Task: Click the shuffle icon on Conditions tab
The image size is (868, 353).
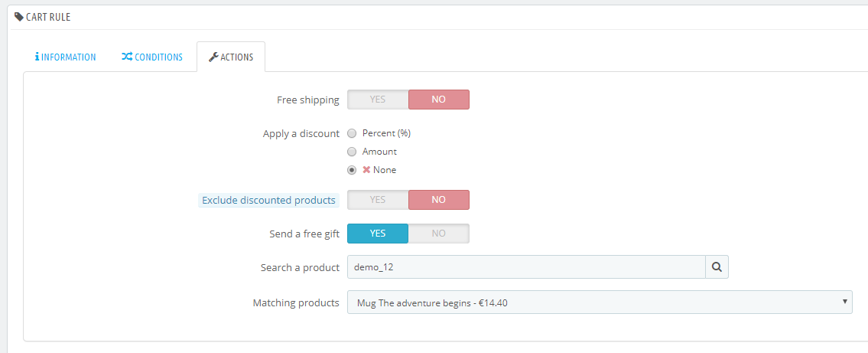Action: (127, 57)
